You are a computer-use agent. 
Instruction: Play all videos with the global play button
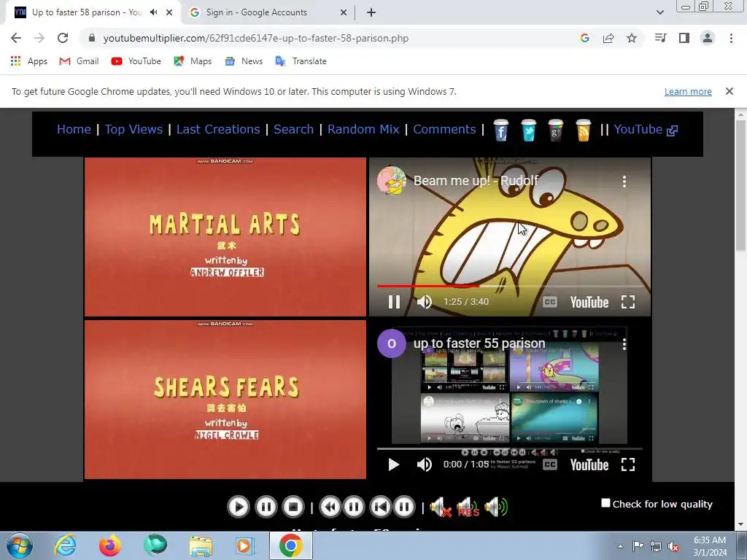coord(239,507)
